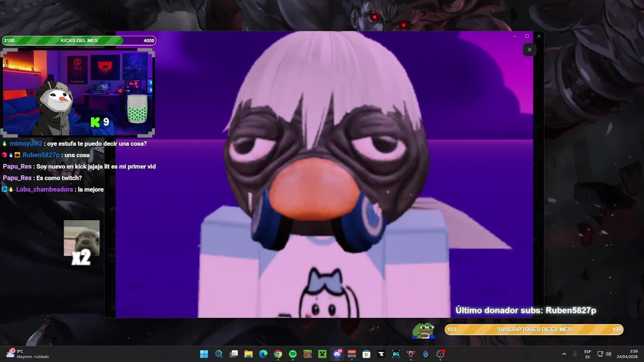Click the webcam overlay with snowman avatar
Image resolution: width=644 pixels, height=362 pixels.
click(78, 92)
